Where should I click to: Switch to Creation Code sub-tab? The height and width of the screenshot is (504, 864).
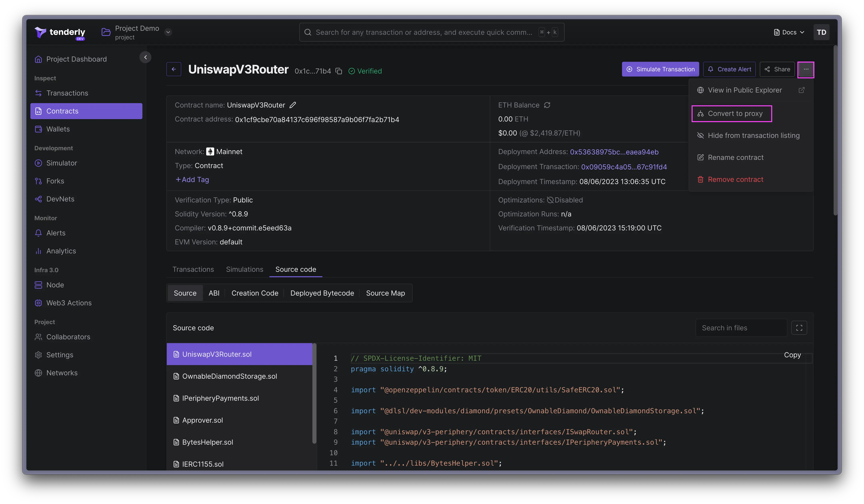click(255, 293)
